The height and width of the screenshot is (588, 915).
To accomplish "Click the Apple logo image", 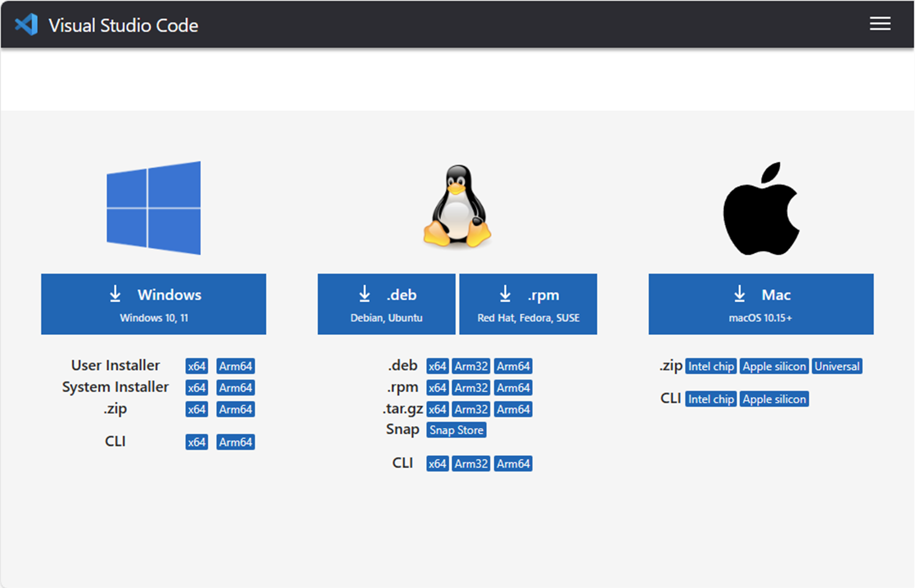I will (761, 209).
